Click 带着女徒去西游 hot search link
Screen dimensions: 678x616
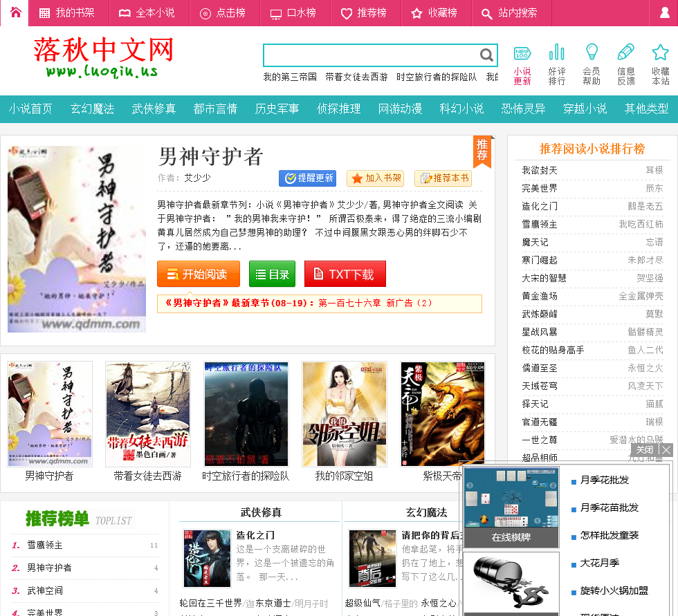356,77
